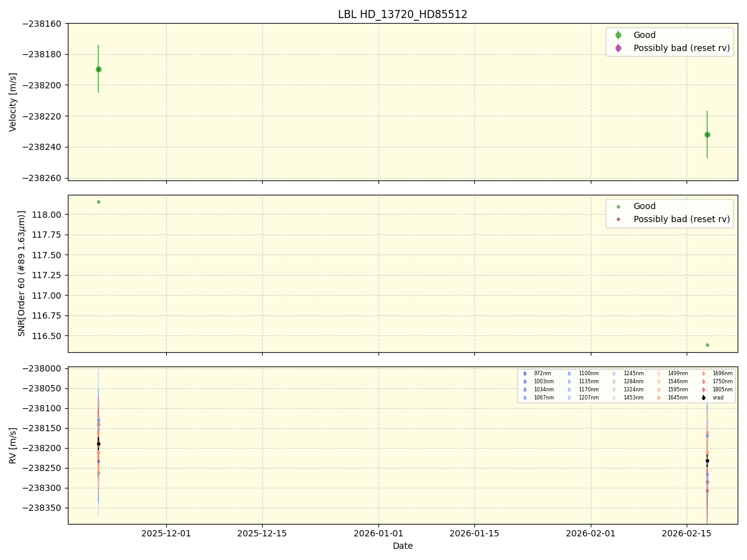Click the 2025-12-01 date tick label

(166, 533)
